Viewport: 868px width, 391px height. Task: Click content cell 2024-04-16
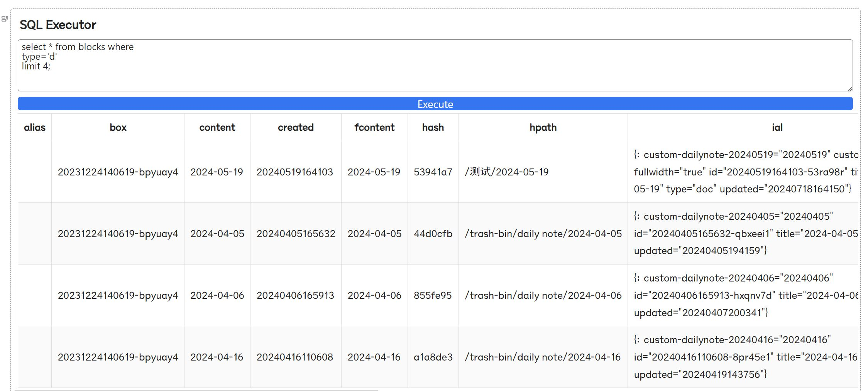point(217,357)
